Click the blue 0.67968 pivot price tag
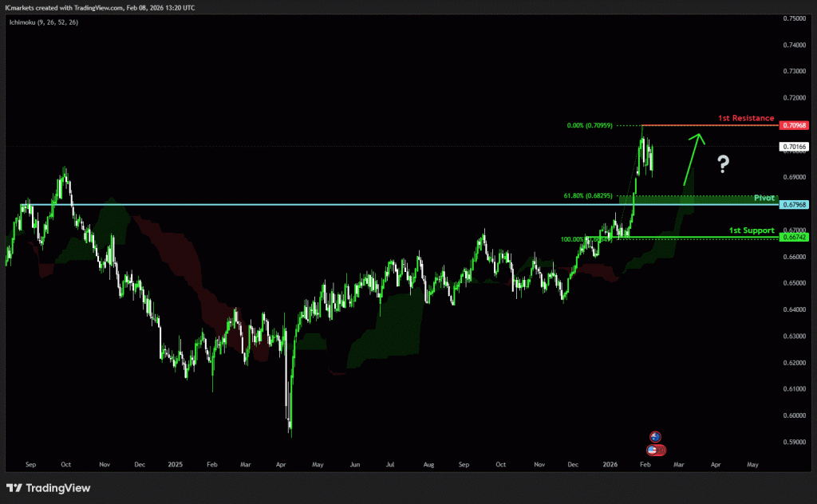 click(795, 205)
